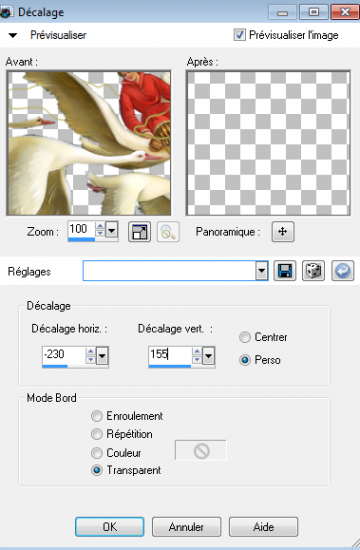The height and width of the screenshot is (550, 360).
Task: Reset to defaults with blue arrow icon
Action: coord(342,271)
